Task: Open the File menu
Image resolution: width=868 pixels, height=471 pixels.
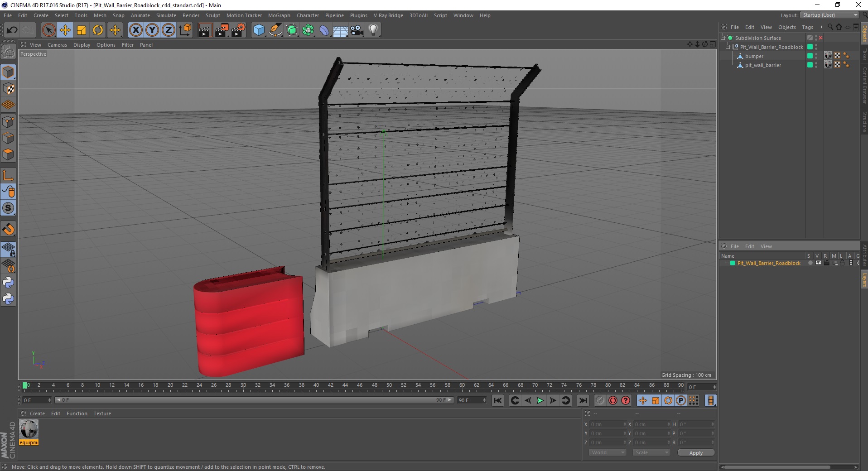Action: point(8,15)
